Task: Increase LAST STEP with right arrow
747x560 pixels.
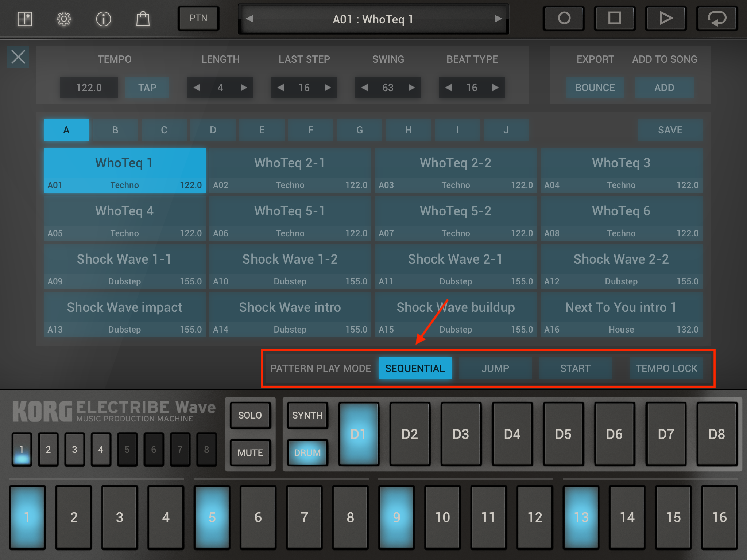Action: 328,87
